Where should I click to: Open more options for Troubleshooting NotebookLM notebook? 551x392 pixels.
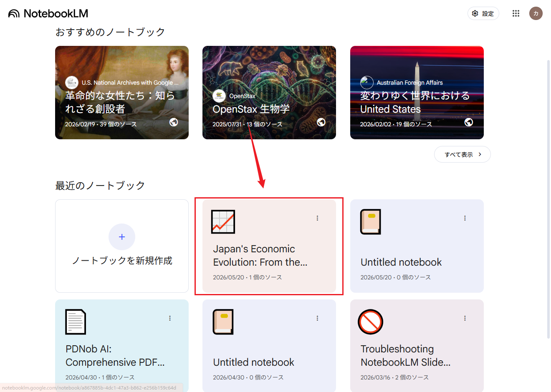[465, 318]
